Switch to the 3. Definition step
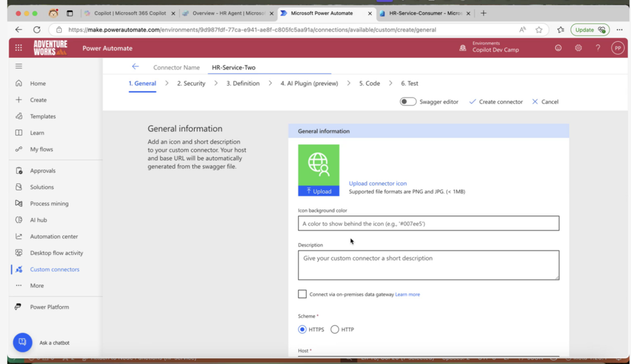631x364 pixels. click(243, 83)
